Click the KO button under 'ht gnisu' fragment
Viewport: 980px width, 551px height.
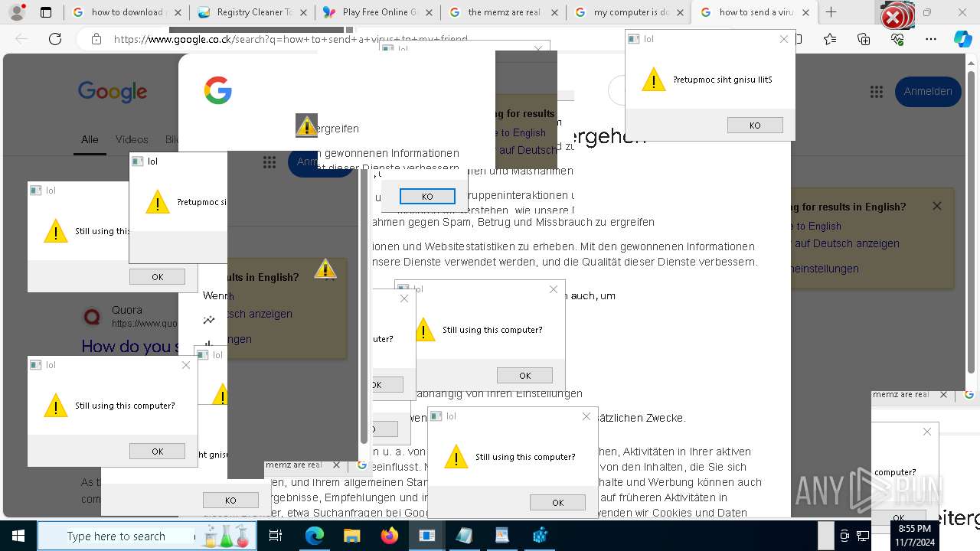tap(230, 500)
